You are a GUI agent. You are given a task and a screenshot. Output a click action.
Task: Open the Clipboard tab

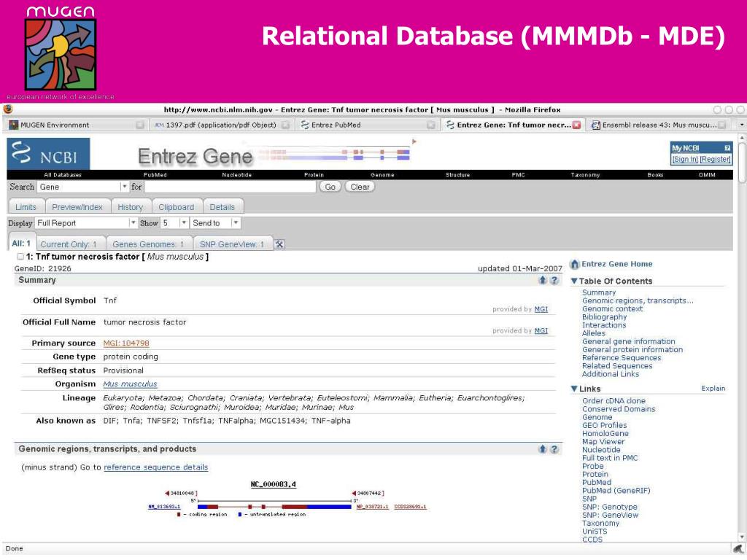pos(177,207)
